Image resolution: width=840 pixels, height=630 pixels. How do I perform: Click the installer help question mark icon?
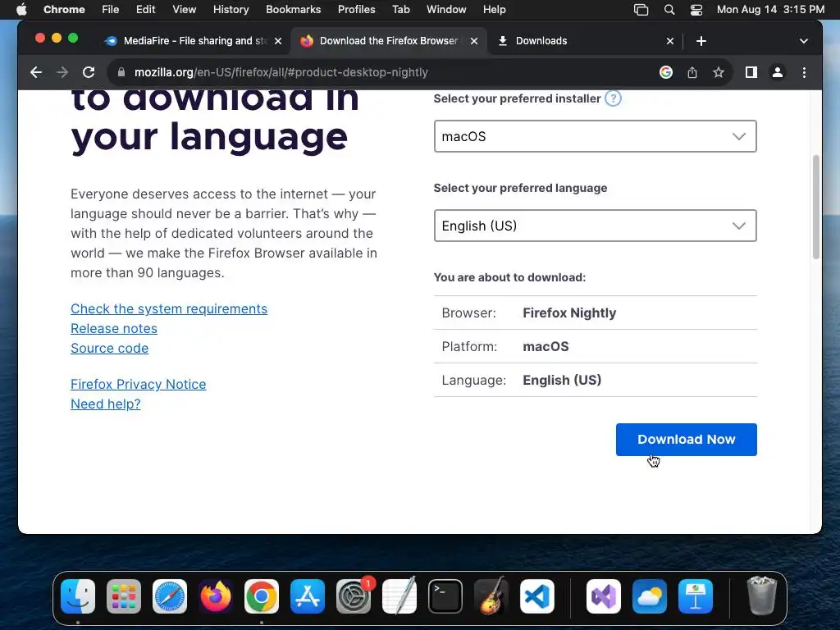coord(613,98)
